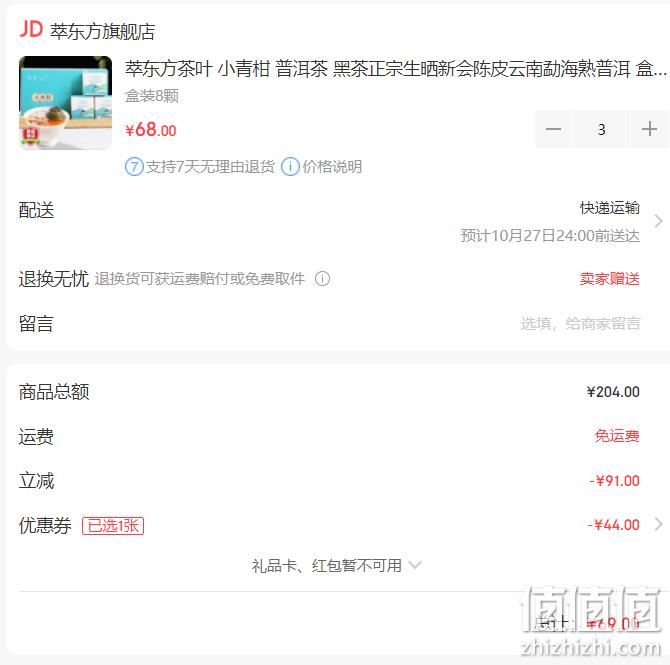Click the 价格说明 info icon
The height and width of the screenshot is (665, 670).
[290, 167]
